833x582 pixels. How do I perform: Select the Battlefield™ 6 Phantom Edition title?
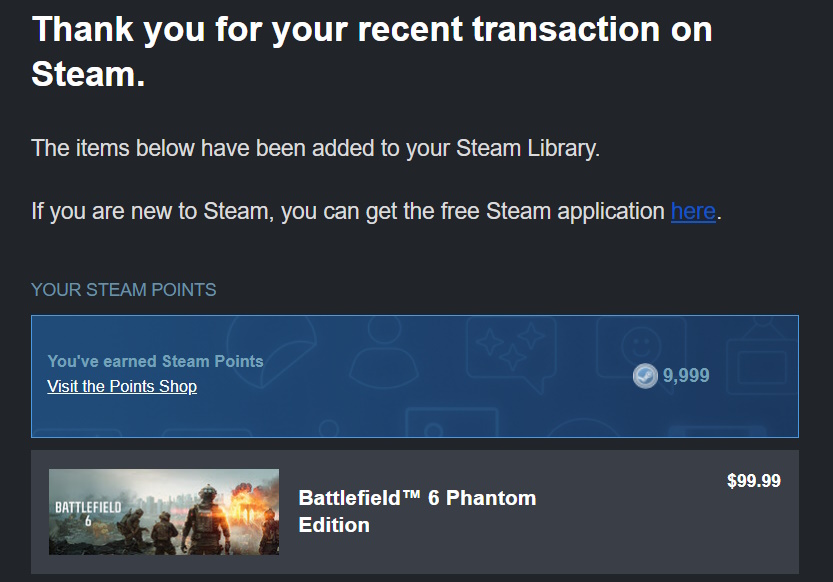point(417,511)
